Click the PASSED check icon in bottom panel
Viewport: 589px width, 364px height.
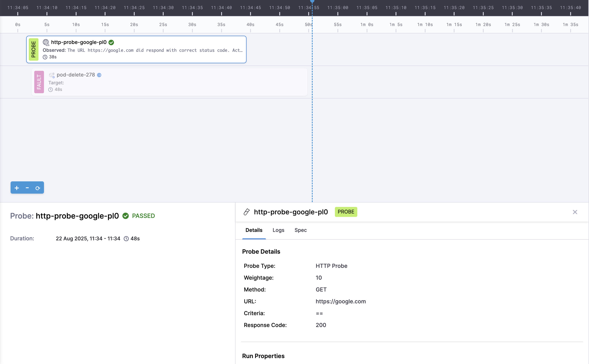click(126, 216)
